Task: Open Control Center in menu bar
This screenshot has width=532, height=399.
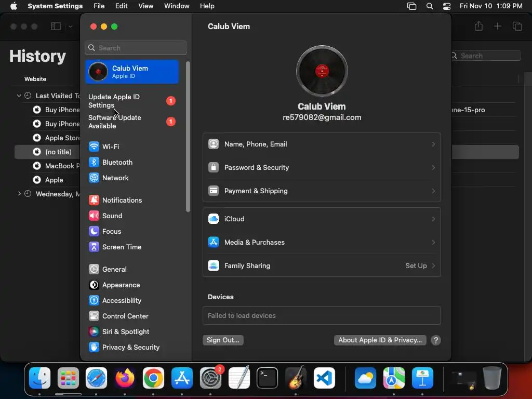Action: pyautogui.click(x=447, y=6)
